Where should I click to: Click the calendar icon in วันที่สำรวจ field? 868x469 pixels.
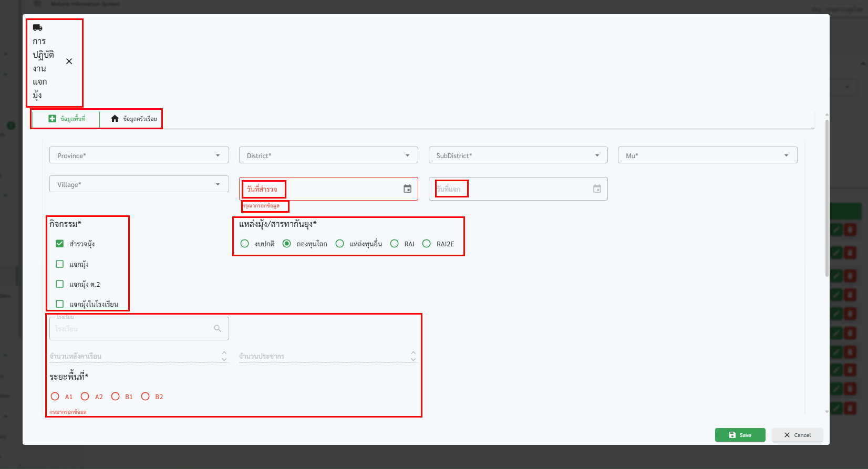pyautogui.click(x=407, y=189)
